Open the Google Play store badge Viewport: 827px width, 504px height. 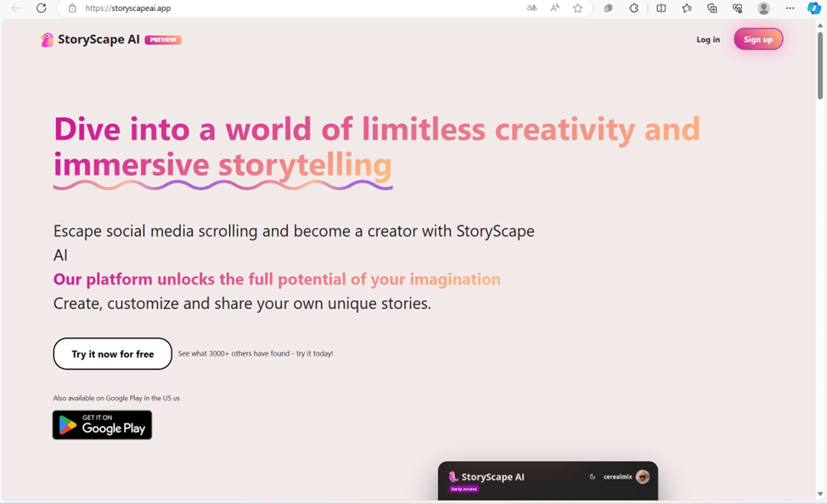click(x=102, y=424)
